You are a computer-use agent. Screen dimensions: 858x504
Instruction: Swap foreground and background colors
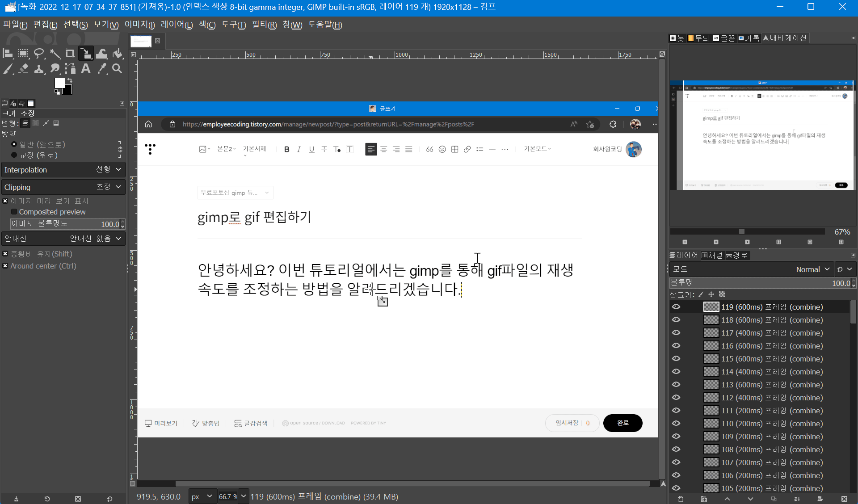click(x=70, y=80)
